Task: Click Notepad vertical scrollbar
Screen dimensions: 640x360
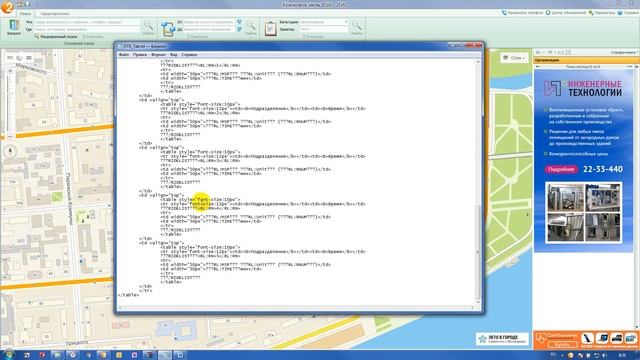Action: tap(478, 182)
